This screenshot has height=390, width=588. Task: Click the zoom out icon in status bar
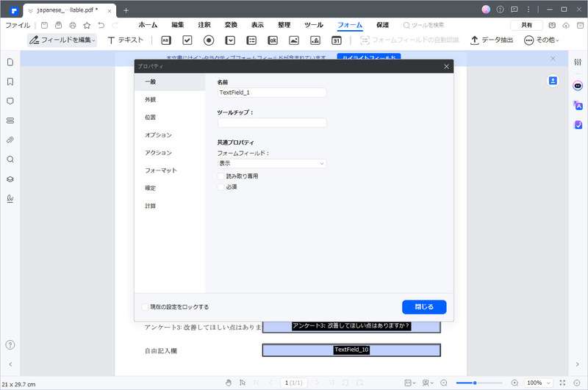[x=444, y=383]
